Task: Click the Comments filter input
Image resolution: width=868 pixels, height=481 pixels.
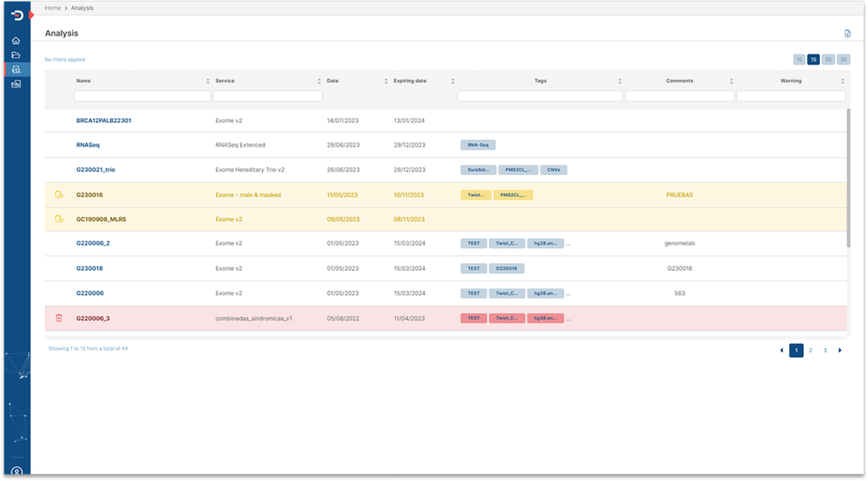Action: (x=679, y=96)
